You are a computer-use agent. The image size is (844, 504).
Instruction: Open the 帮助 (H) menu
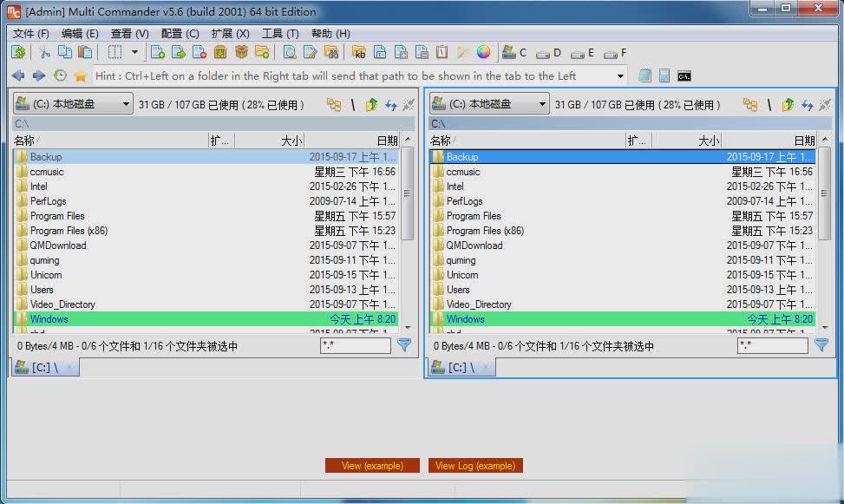pyautogui.click(x=330, y=33)
